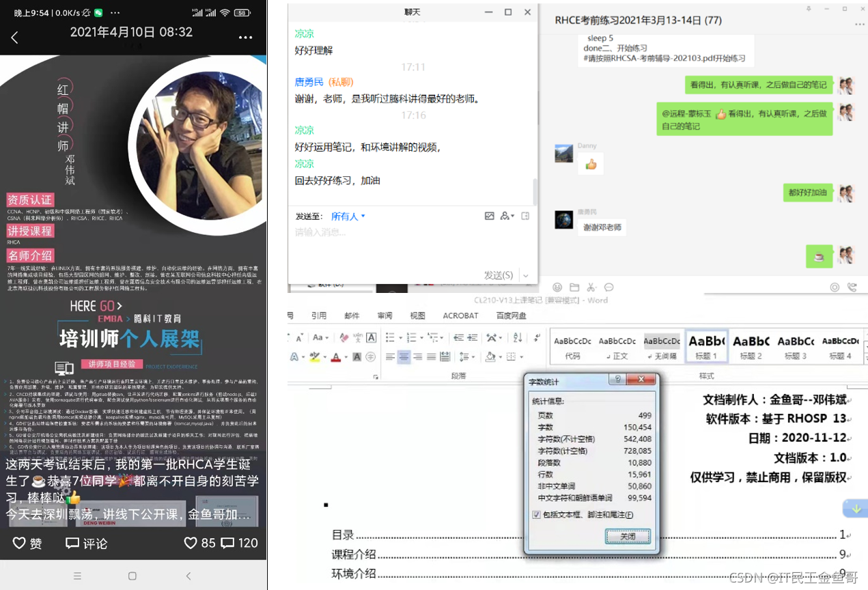The image size is (868, 590).
Task: Align text right in Word
Action: click(x=418, y=356)
